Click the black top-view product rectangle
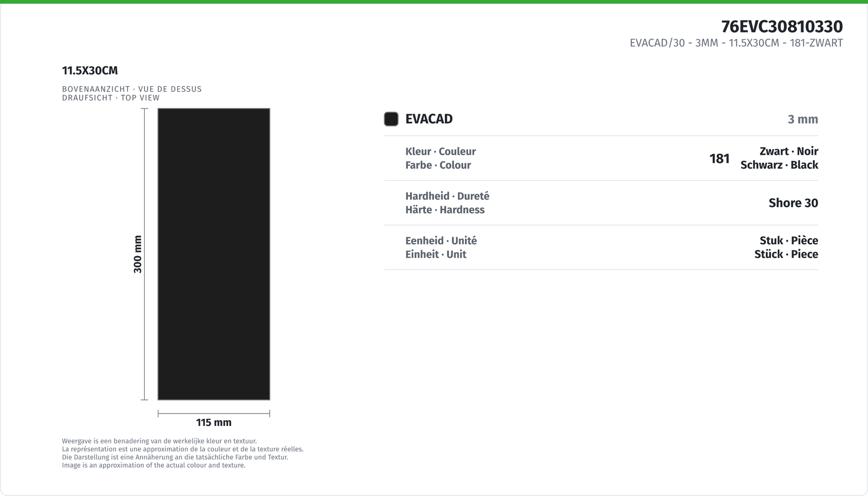868x496 pixels. pyautogui.click(x=214, y=254)
